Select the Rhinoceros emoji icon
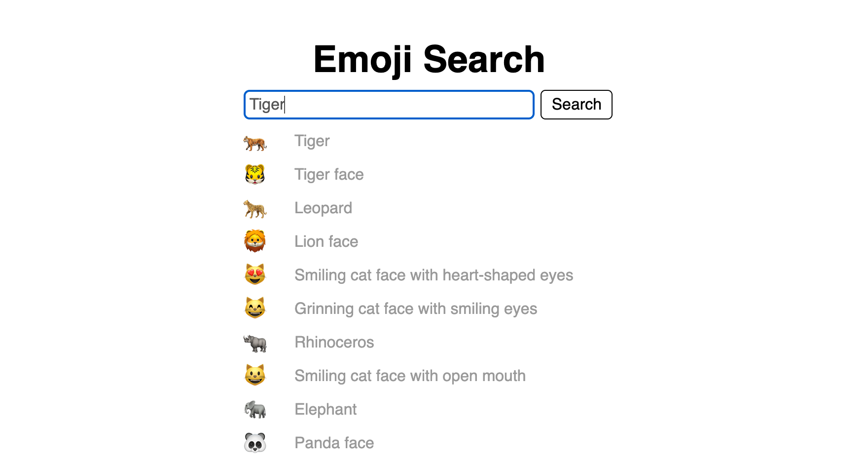Viewport: 868px width, 464px height. click(255, 342)
